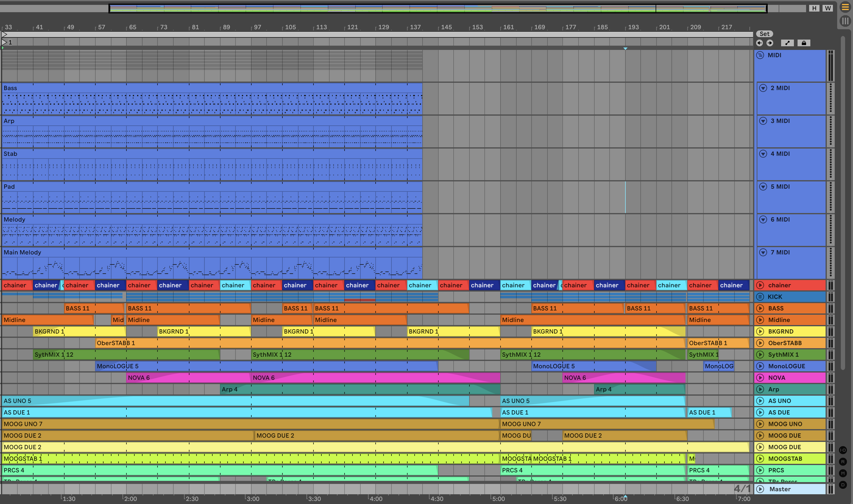Toggle the W optimize-width button
The height and width of the screenshot is (504, 853).
coord(827,8)
